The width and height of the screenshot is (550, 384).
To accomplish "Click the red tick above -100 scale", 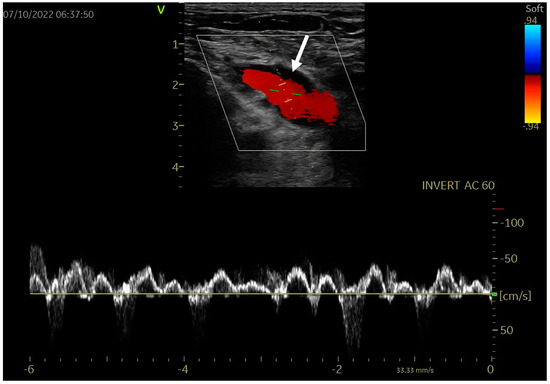I will pos(498,209).
